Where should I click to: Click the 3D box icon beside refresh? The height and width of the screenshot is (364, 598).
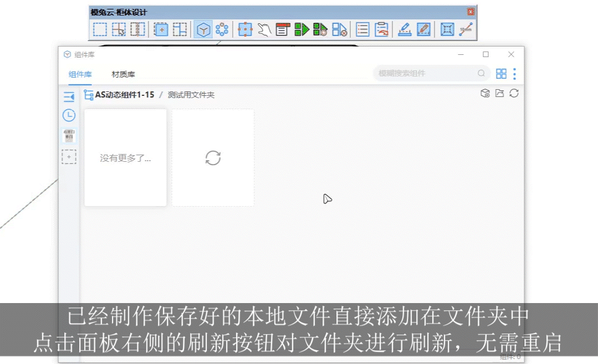[485, 93]
